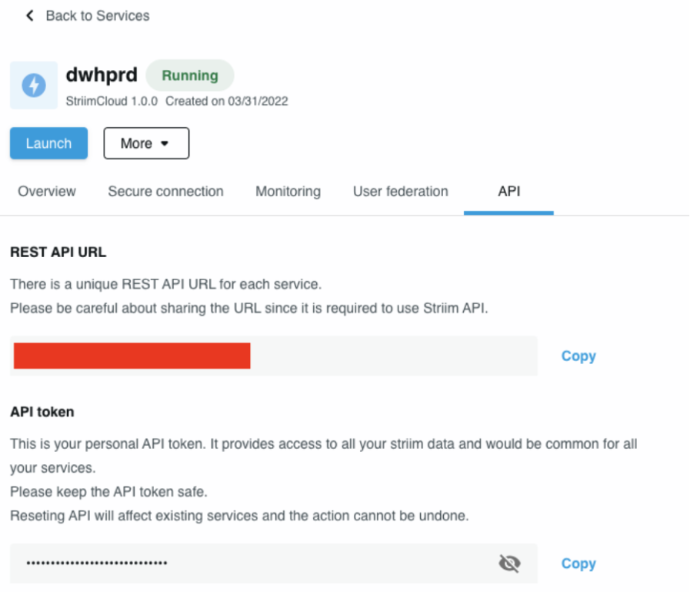Click the REST API URL heading
Screen dimensions: 700x592
click(58, 252)
